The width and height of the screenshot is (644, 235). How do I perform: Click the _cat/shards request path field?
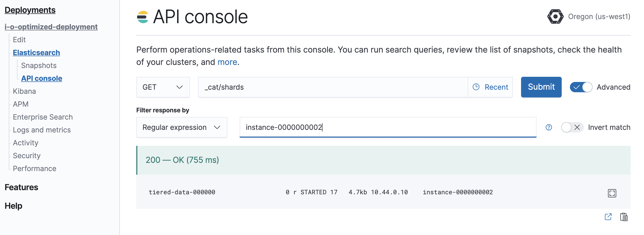pos(333,87)
